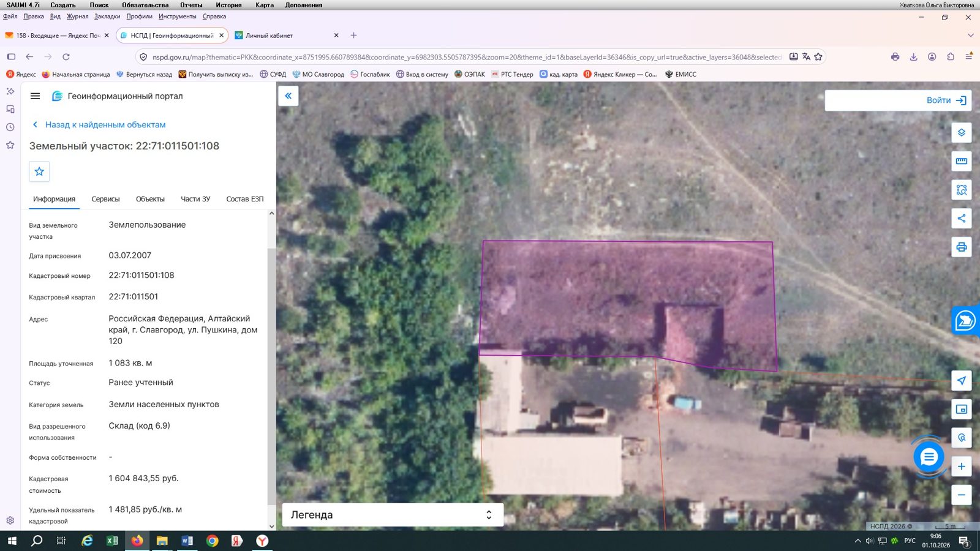The height and width of the screenshot is (551, 980).
Task: Select cadastral quarter 22:71:011501 text
Action: pos(134,297)
